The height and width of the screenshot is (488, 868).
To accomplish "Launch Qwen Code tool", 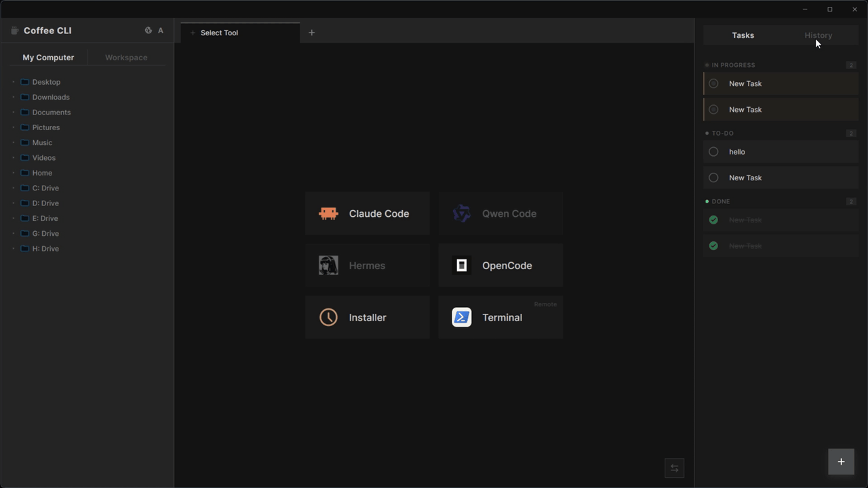I will [x=500, y=213].
